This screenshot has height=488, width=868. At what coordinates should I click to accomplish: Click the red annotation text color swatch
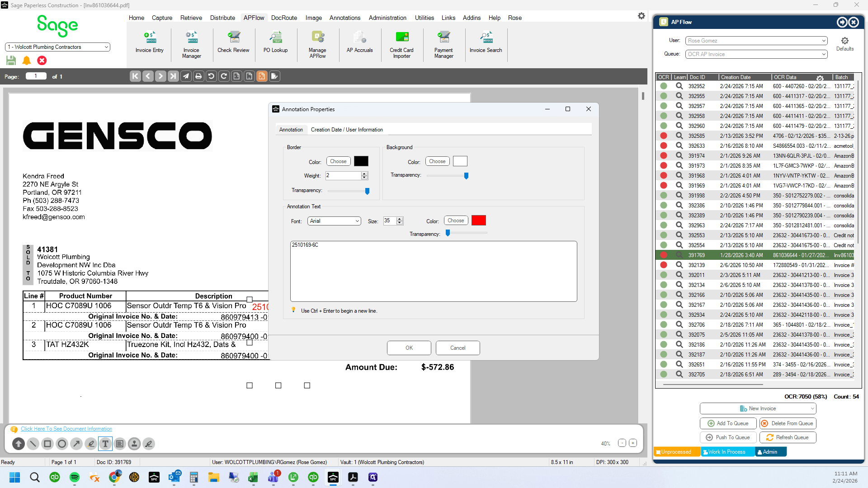(479, 221)
